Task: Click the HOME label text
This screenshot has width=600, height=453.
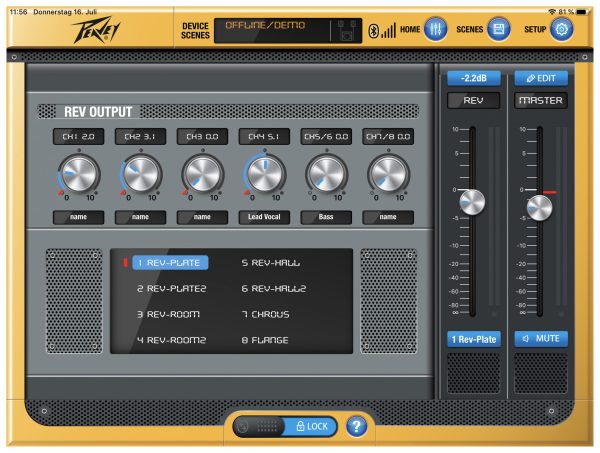Action: pos(410,29)
